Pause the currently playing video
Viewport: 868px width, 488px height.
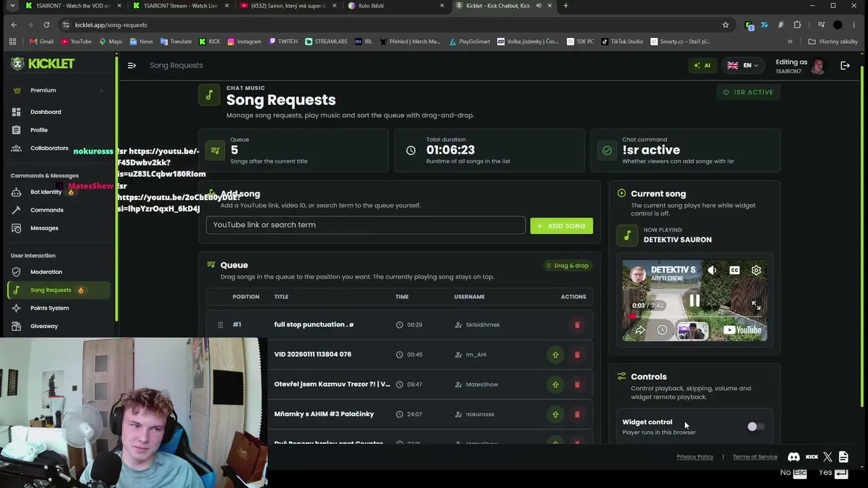[x=694, y=300]
